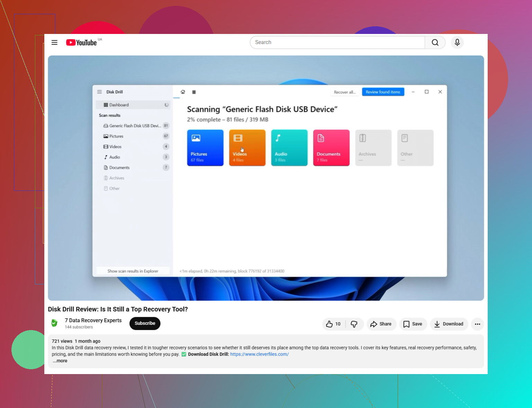Click into the YouTube search field
This screenshot has height=408, width=532.
(x=337, y=42)
